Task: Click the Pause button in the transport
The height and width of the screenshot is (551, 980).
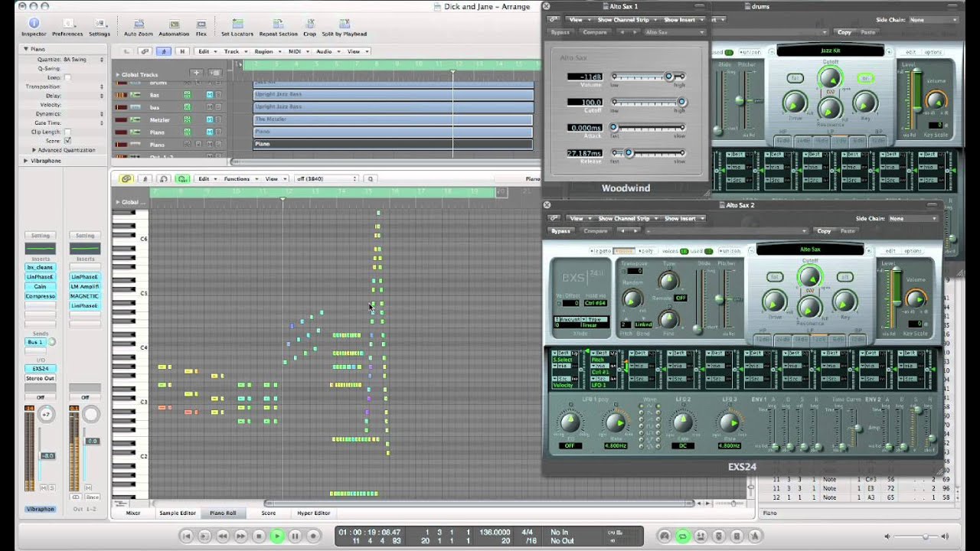Action: coord(295,536)
